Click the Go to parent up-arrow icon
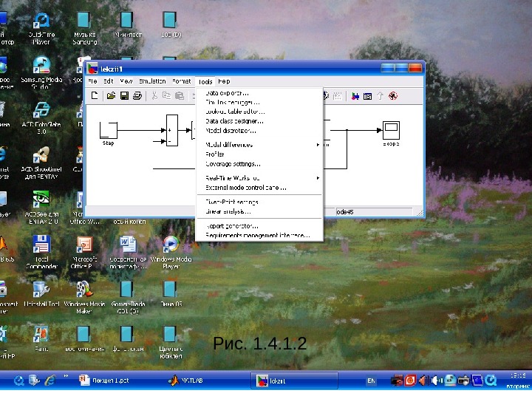Screen dimensions: 532x399 point(380,96)
